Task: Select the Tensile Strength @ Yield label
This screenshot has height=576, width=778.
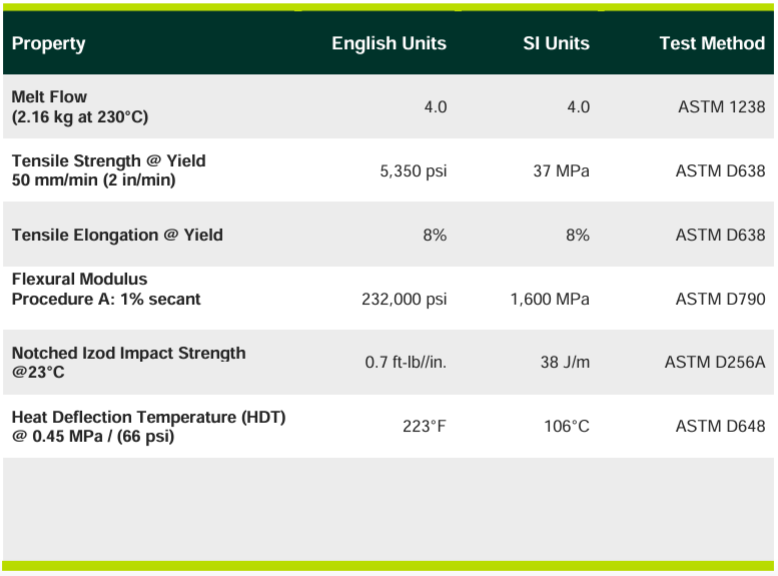Action: pyautogui.click(x=108, y=170)
